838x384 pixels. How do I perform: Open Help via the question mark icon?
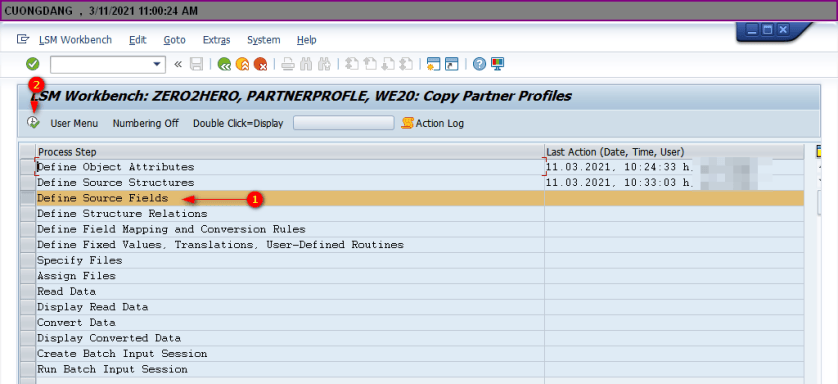coord(479,65)
